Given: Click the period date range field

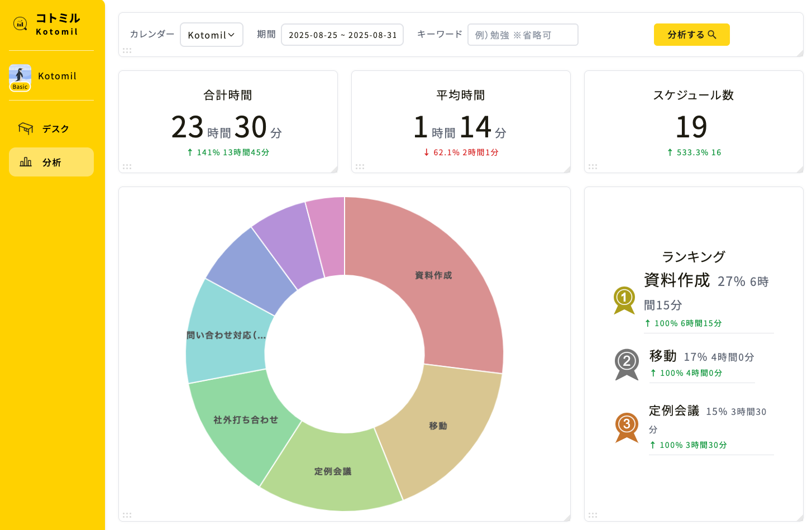Looking at the screenshot, I should [x=342, y=35].
